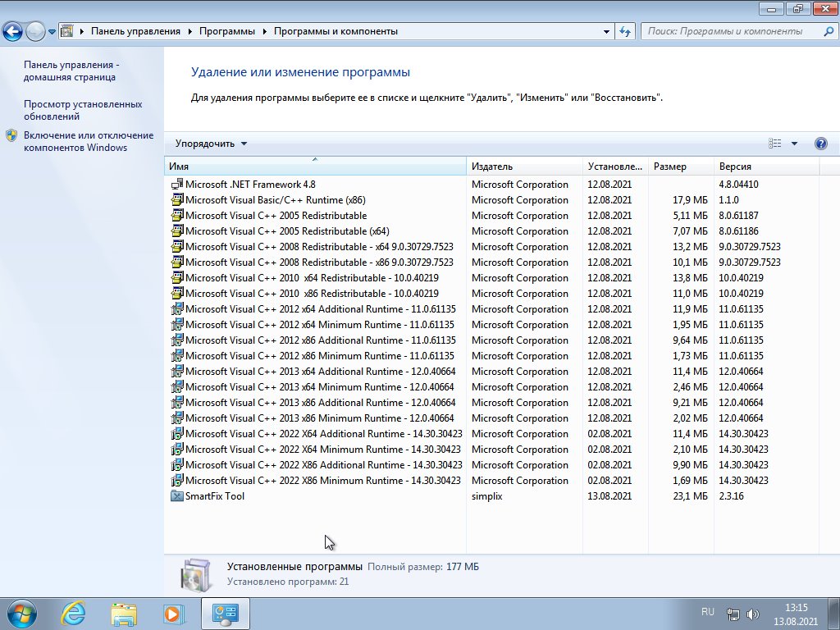The height and width of the screenshot is (630, 840).
Task: Click Control Panel taskbar button
Action: 225,614
